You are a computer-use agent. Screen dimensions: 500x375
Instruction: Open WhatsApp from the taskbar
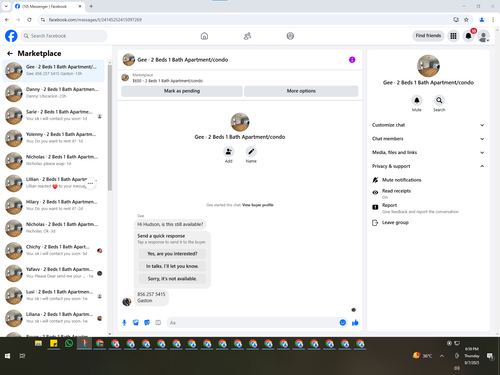[x=69, y=343]
